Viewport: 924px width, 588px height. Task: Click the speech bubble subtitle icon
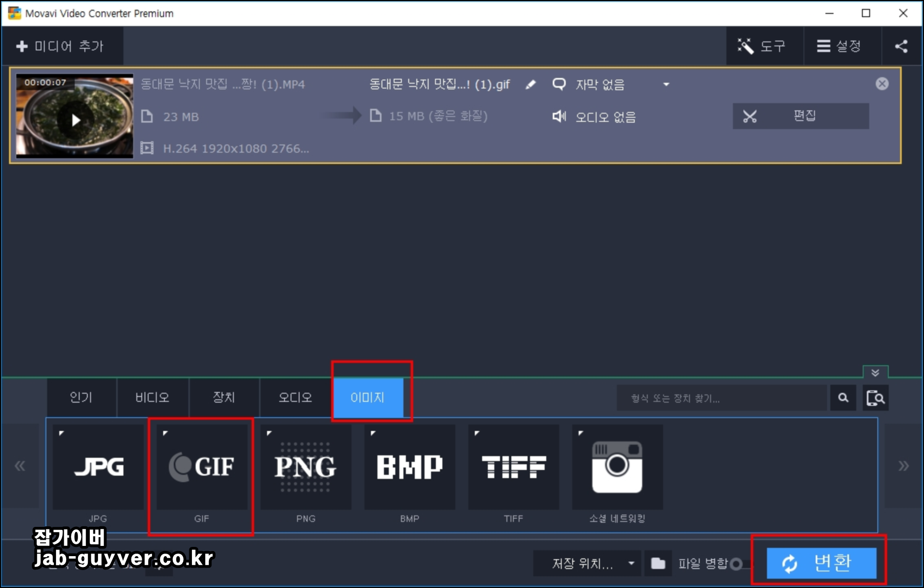click(x=559, y=84)
